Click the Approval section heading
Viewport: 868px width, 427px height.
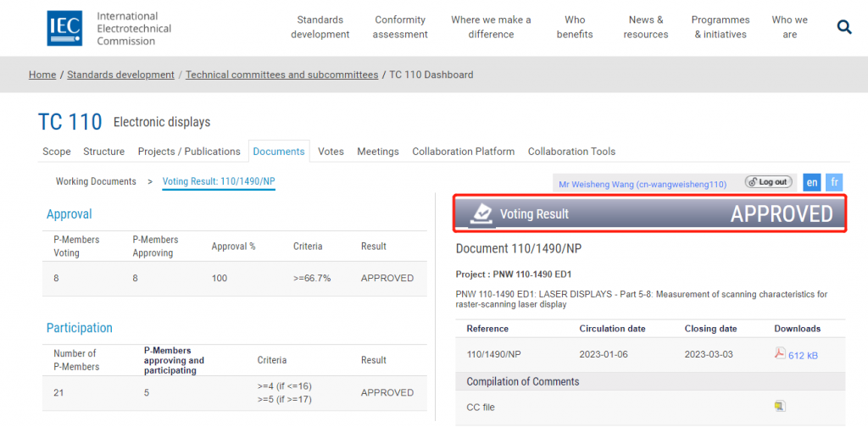70,214
